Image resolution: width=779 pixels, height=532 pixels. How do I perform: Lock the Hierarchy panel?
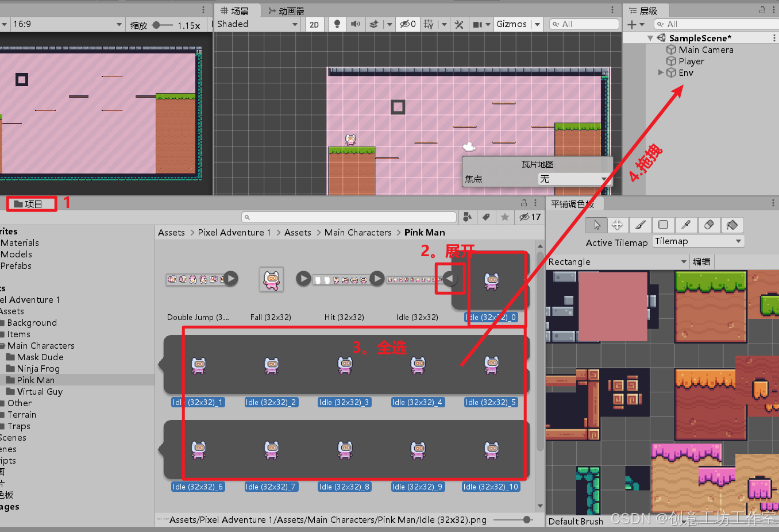pyautogui.click(x=762, y=10)
